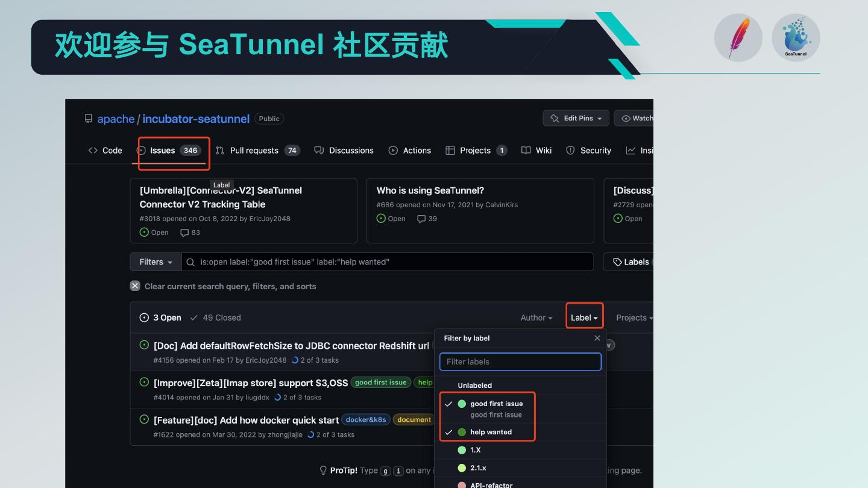Click the X icon to clear search query

tap(135, 286)
